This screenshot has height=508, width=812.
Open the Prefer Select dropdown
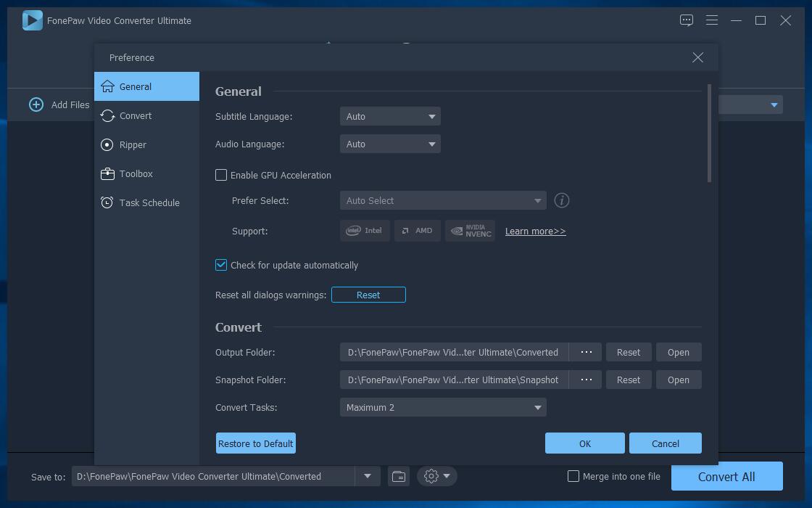pyautogui.click(x=443, y=200)
